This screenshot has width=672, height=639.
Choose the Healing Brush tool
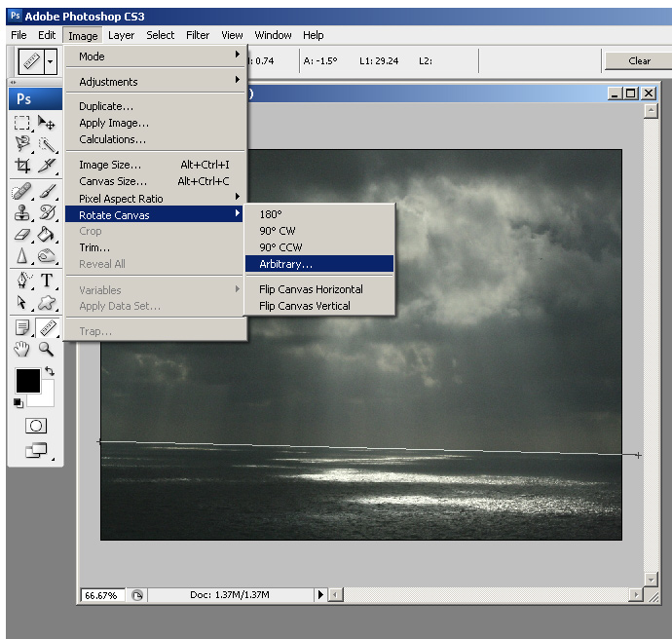21,192
